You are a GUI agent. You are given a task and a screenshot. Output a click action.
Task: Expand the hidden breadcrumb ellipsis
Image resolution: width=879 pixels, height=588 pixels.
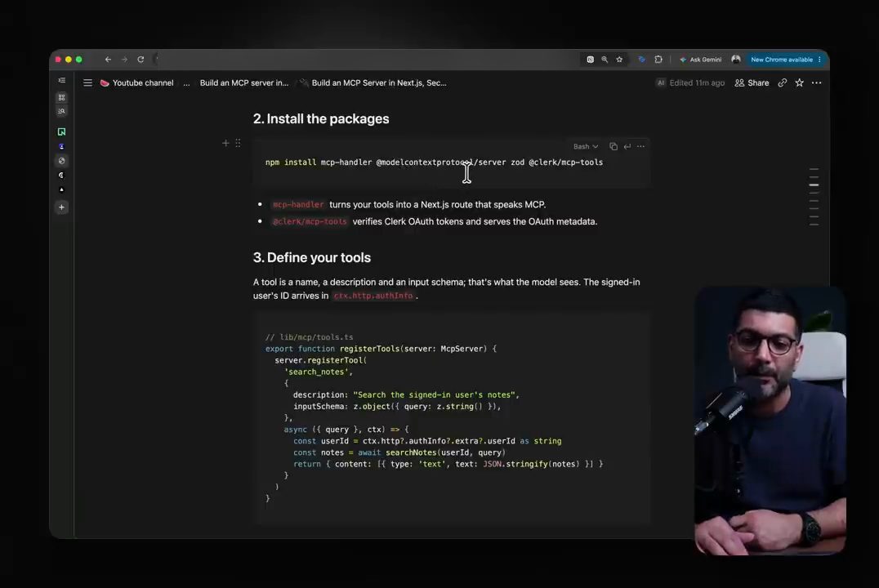(x=186, y=83)
